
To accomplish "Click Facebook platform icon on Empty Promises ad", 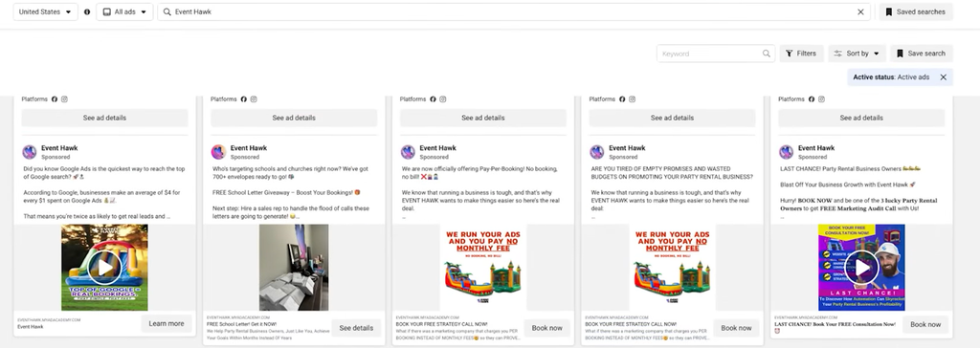I will [x=622, y=99].
